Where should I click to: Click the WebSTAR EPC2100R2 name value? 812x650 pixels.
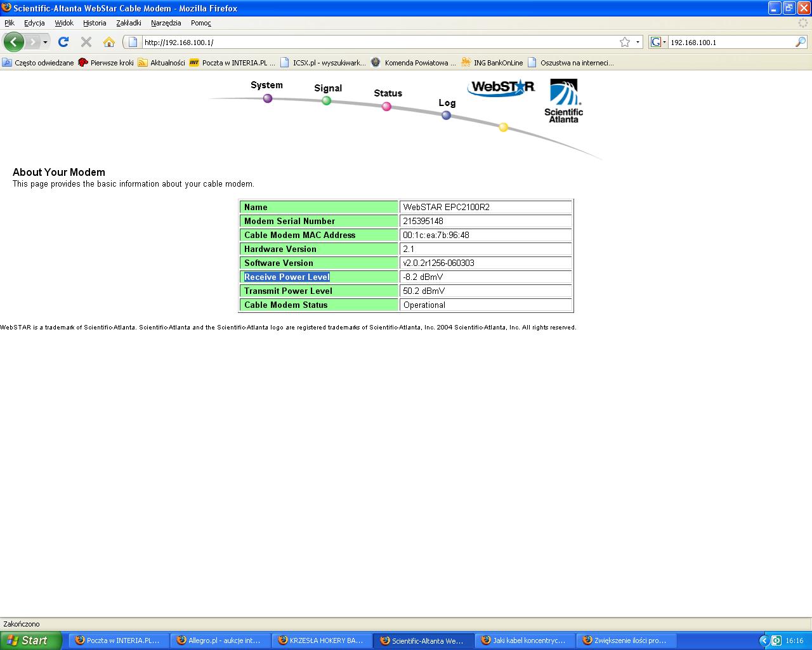coord(446,207)
